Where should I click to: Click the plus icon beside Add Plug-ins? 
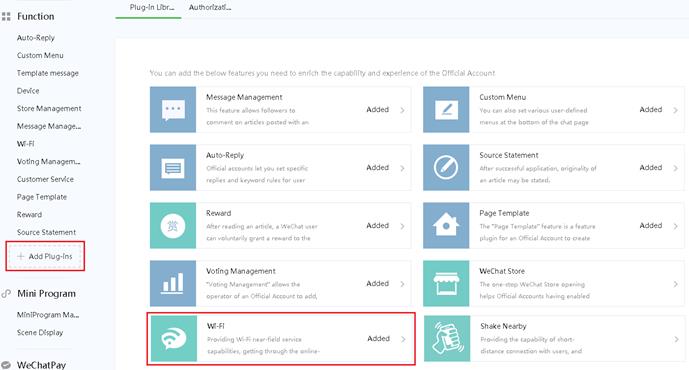(x=20, y=256)
